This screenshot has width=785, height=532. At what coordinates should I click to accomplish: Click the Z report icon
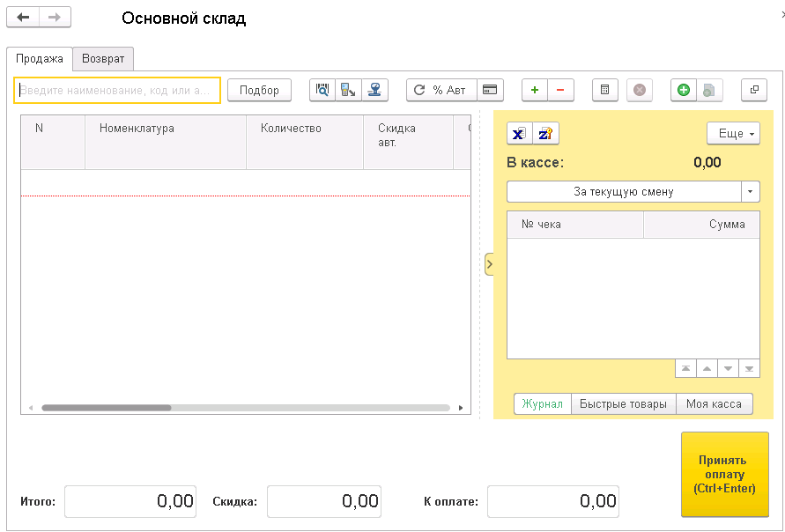(546, 134)
